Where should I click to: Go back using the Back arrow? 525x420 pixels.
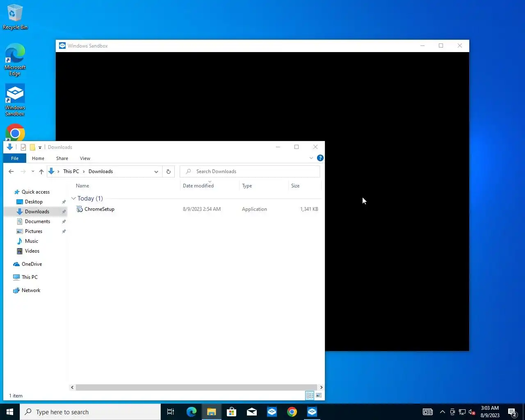click(x=11, y=171)
